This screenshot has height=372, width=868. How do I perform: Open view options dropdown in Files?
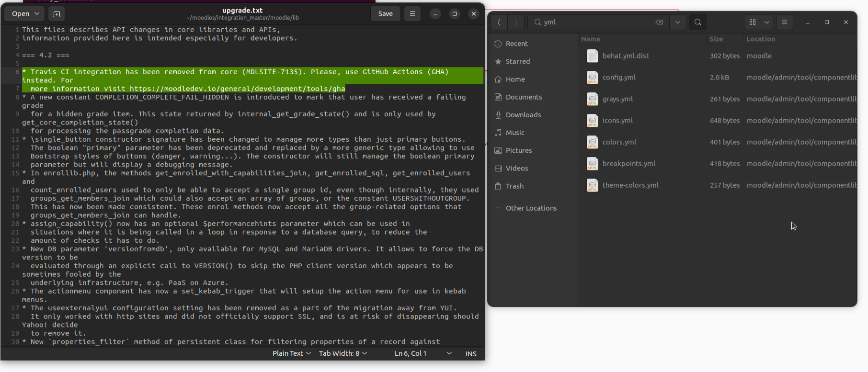(767, 22)
